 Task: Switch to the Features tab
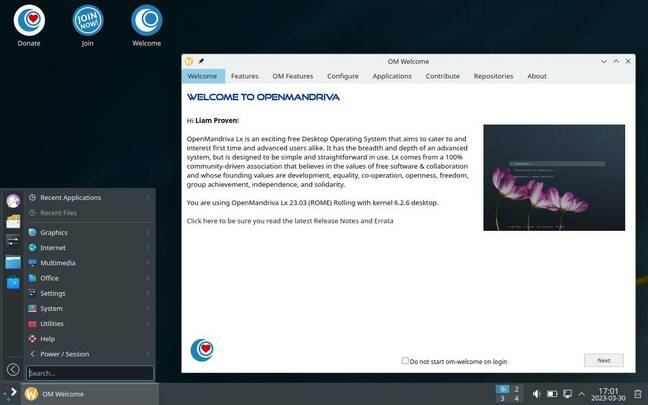(x=245, y=76)
